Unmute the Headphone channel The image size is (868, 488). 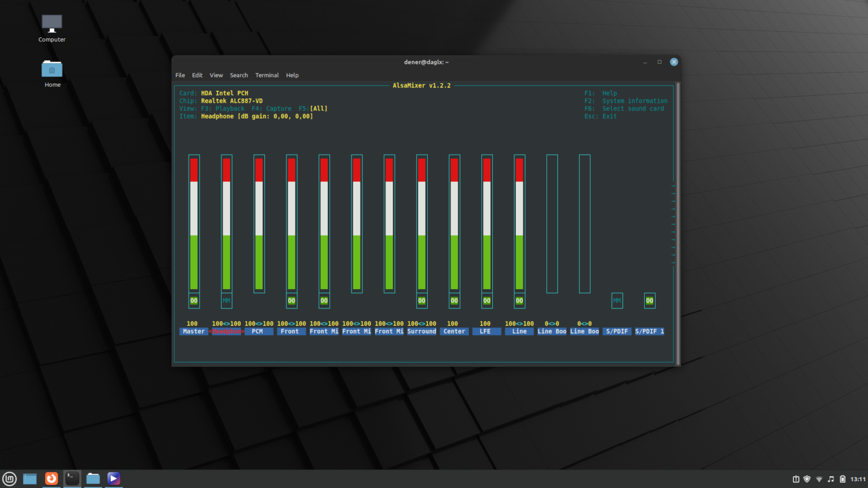click(227, 300)
